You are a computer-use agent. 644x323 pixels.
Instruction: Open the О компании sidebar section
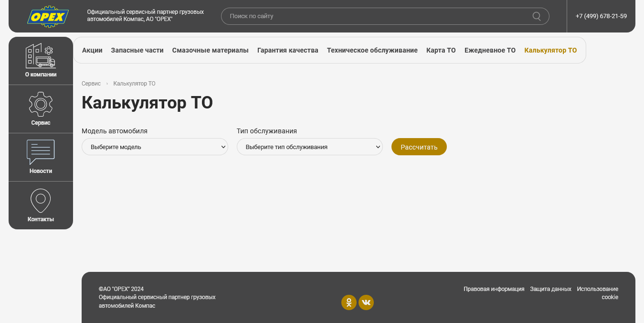pos(41,61)
